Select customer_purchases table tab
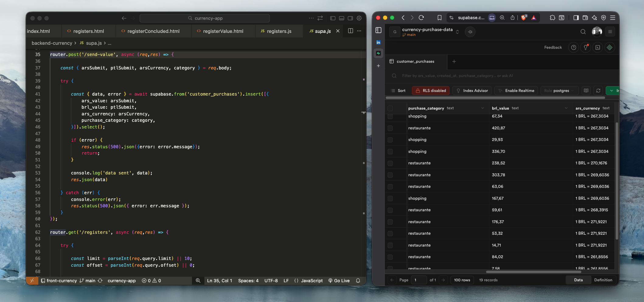The width and height of the screenshot is (644, 302). point(416,61)
